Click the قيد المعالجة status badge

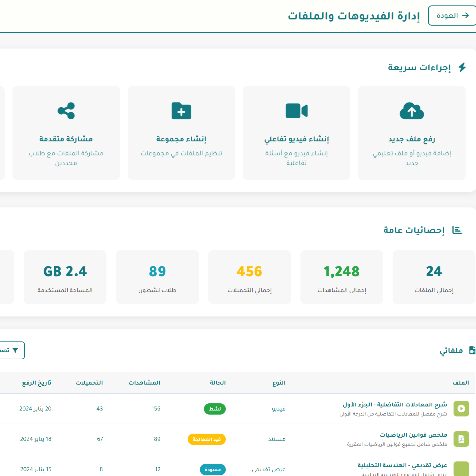pyautogui.click(x=207, y=439)
